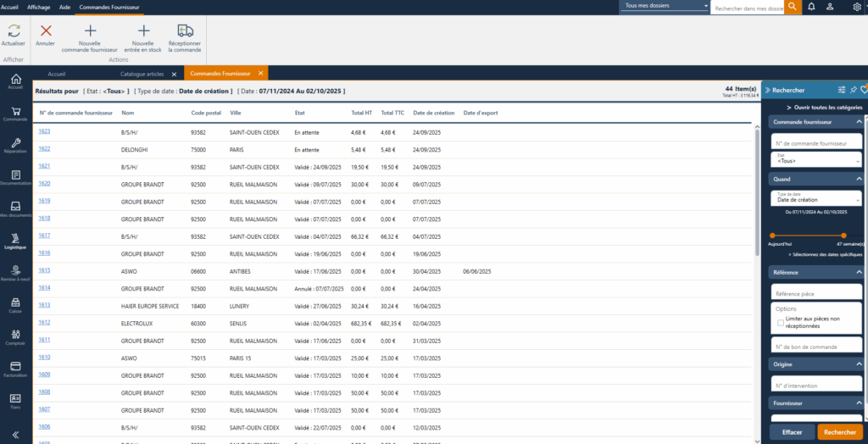Open the Type de date dropdown

tap(816, 198)
